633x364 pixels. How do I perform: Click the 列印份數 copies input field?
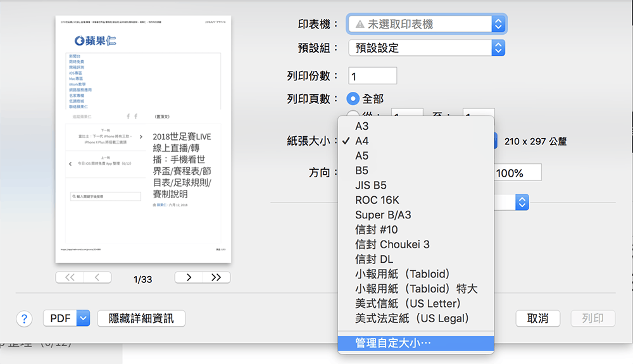(x=372, y=76)
